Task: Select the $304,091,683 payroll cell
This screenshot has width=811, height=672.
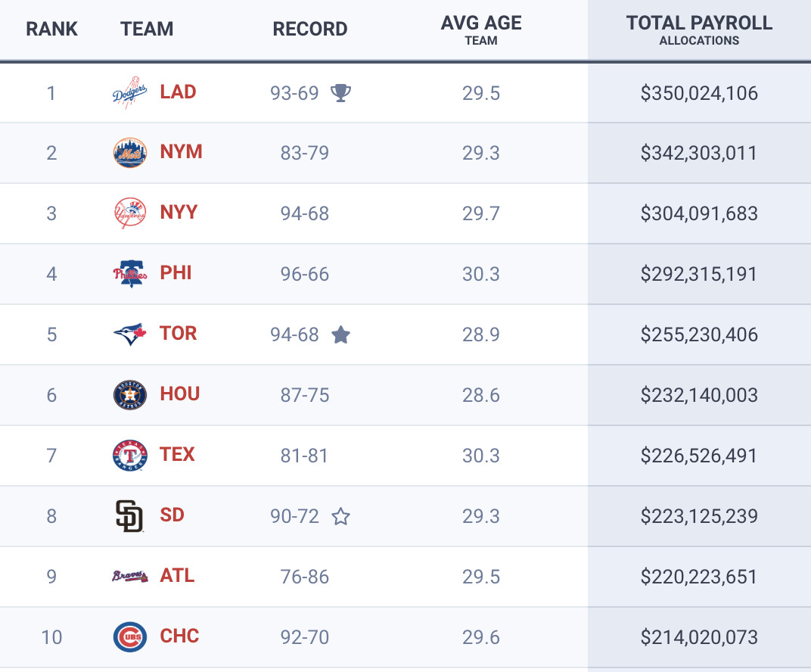Action: [699, 213]
